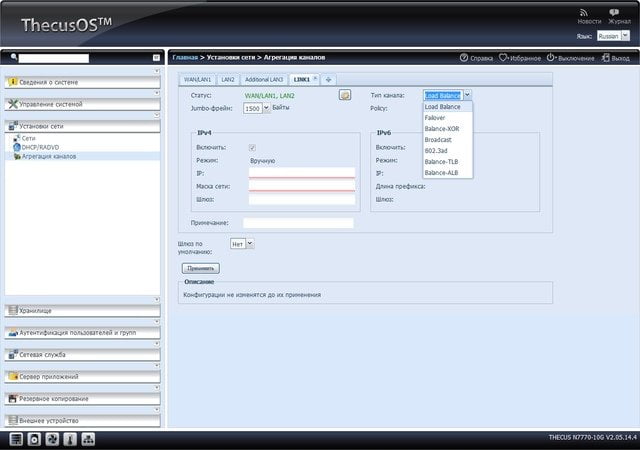Select the Link Aggregation (Агрегация каналов) tree item
This screenshot has height=450, width=640.
(49, 156)
